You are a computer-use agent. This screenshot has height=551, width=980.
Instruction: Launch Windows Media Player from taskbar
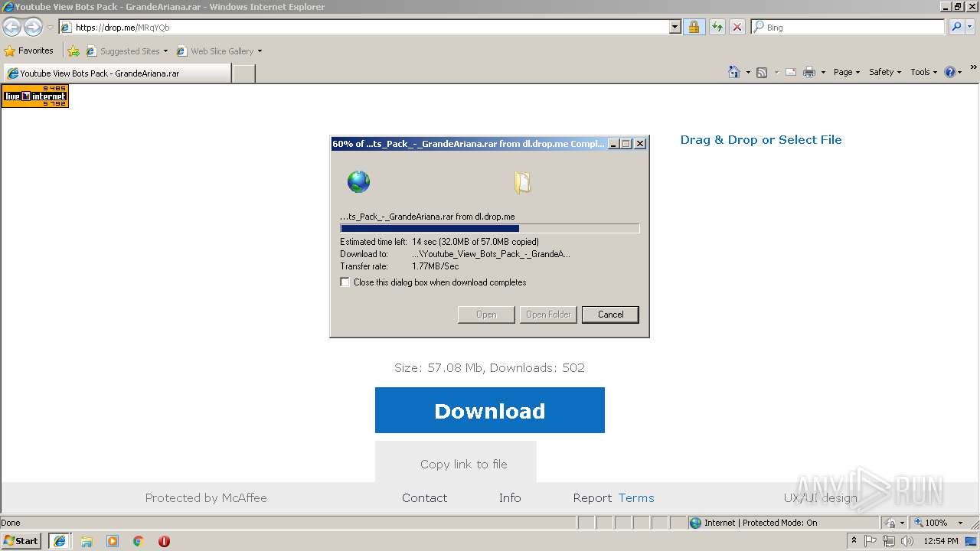[113, 541]
